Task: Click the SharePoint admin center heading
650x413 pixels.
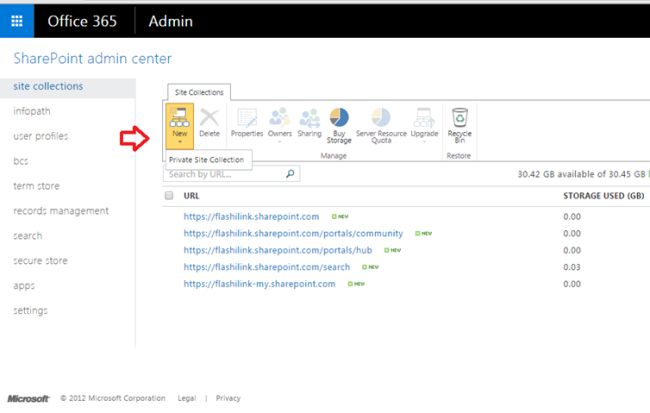Action: (92, 58)
